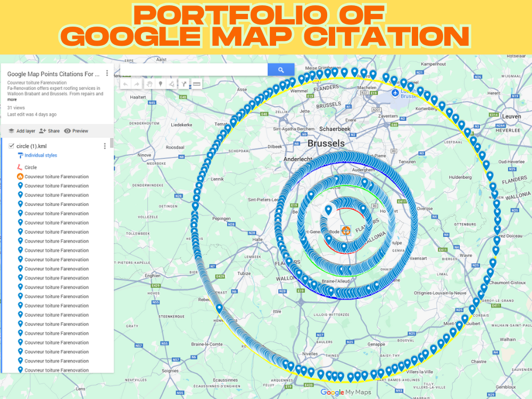The image size is (532, 399).
Task: Click the 'Enghien' label on map
Action: click(x=152, y=276)
